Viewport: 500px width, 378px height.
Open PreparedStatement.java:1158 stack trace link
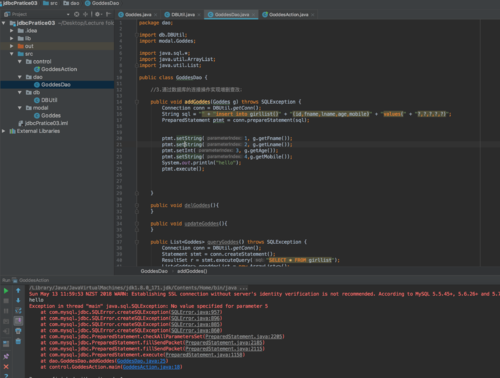[205, 355]
